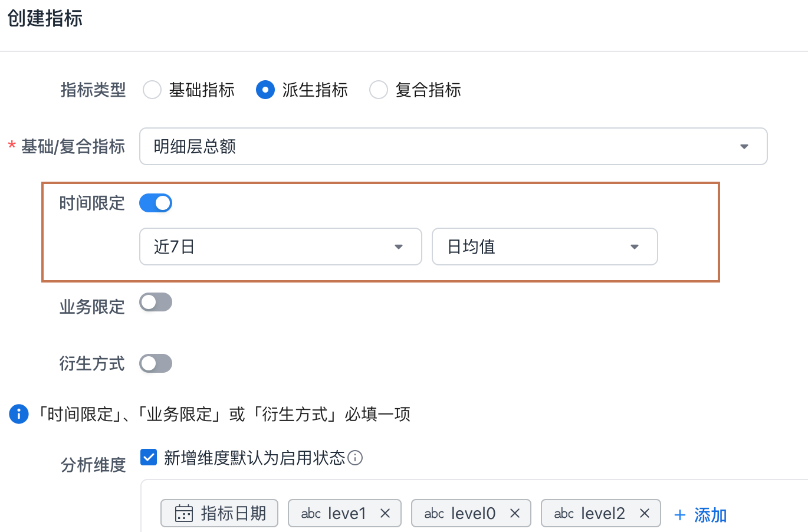Click the help icon beside 新增维度默认为启用状态
Image resolution: width=808 pixels, height=532 pixels.
click(355, 458)
